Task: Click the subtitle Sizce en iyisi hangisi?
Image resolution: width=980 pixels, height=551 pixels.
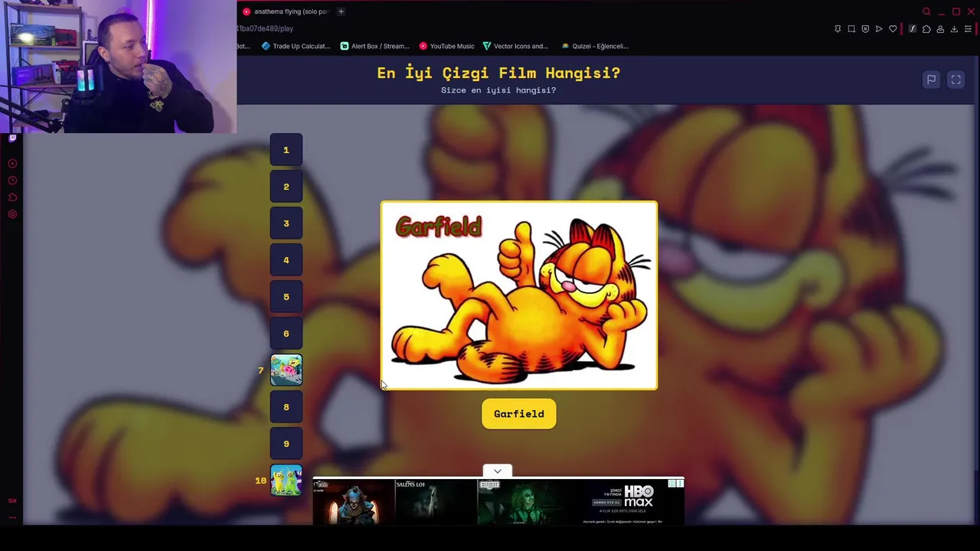Action: point(498,90)
